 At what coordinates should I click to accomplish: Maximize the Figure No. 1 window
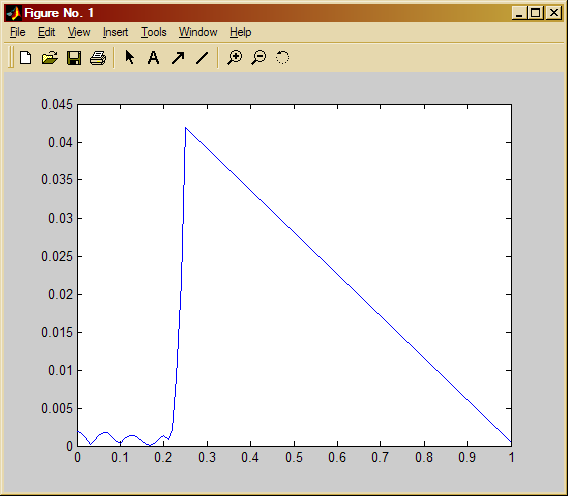pyautogui.click(x=536, y=13)
